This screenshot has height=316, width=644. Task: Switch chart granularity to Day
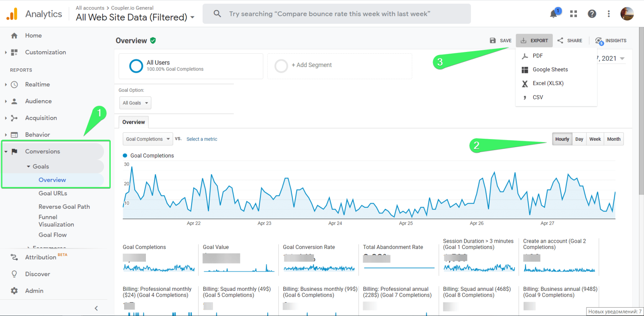(579, 139)
